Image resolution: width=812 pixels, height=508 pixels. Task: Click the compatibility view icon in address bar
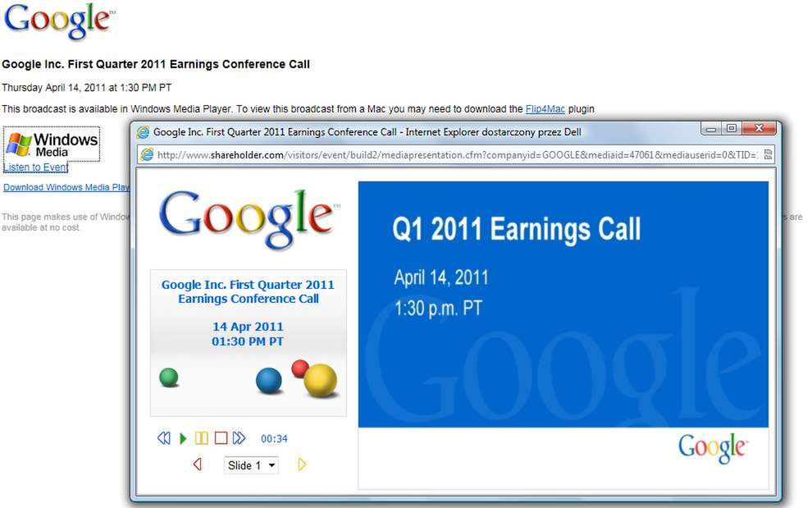[x=768, y=155]
